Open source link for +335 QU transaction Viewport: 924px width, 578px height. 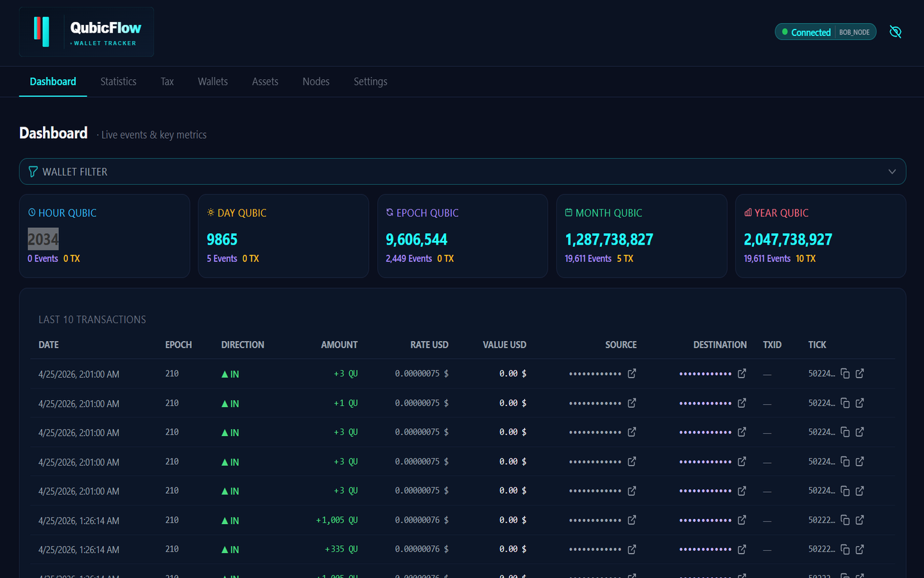631,550
